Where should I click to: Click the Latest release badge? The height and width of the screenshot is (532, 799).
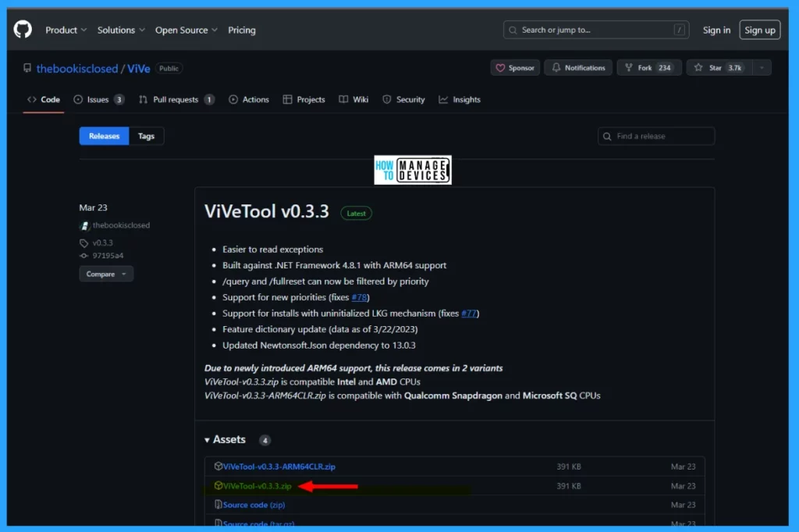tap(356, 214)
